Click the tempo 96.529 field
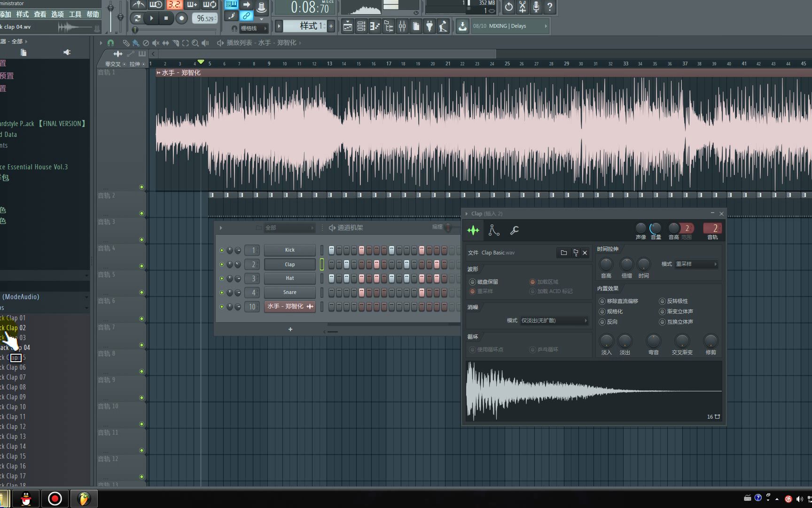 205,18
